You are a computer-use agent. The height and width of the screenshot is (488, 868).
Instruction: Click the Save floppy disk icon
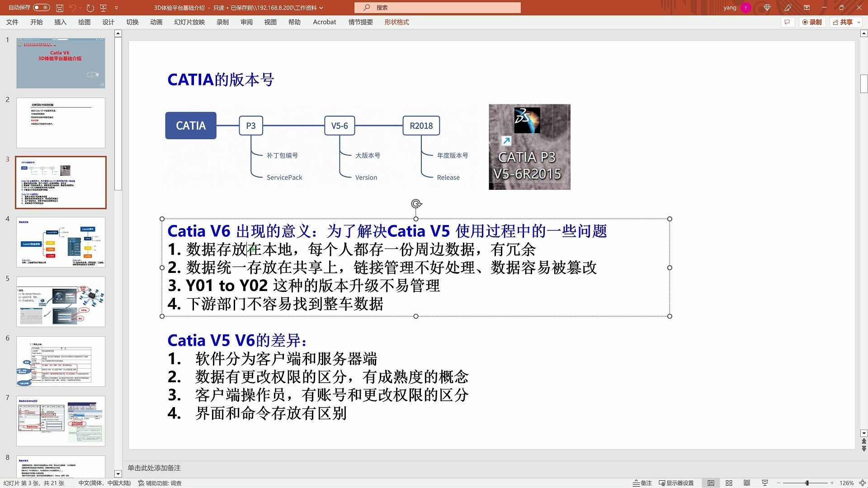tap(60, 8)
